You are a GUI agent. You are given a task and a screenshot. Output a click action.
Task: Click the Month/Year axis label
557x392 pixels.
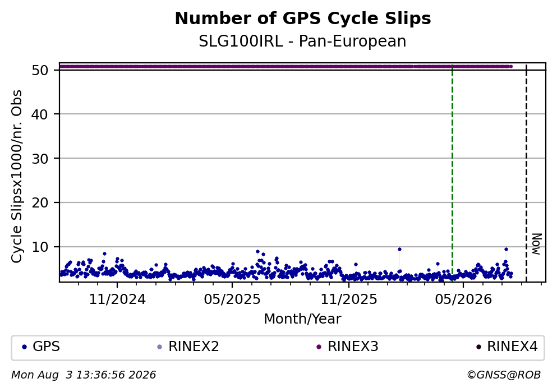click(x=302, y=319)
